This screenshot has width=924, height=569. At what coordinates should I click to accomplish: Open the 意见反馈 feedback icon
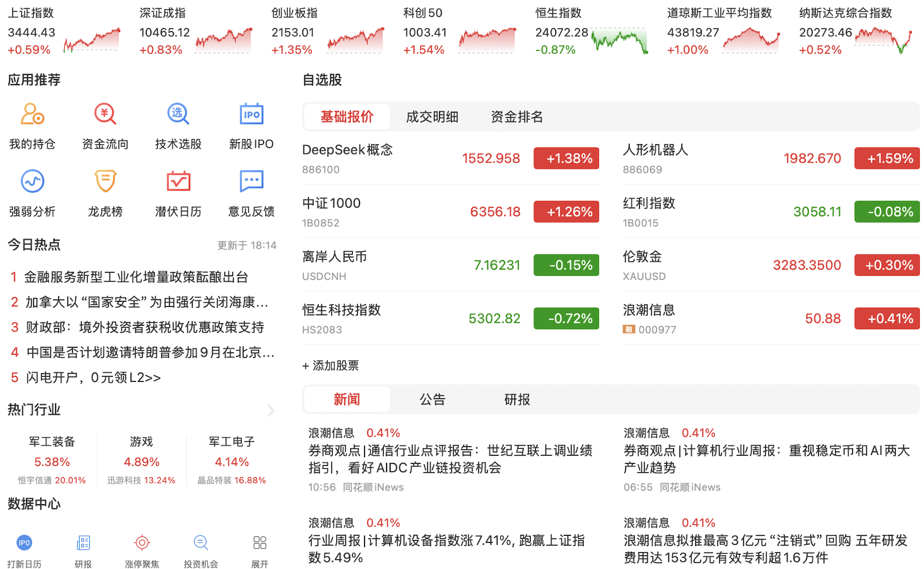251,182
